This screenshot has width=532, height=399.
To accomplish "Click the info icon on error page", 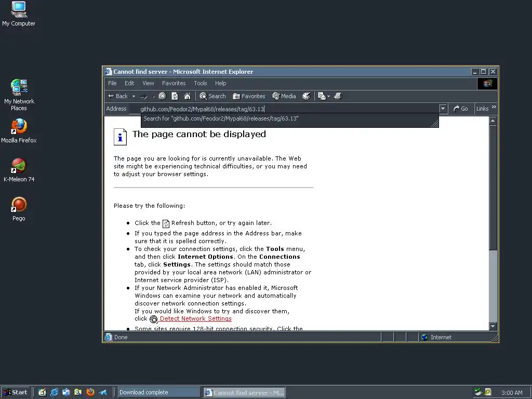I will coord(120,137).
